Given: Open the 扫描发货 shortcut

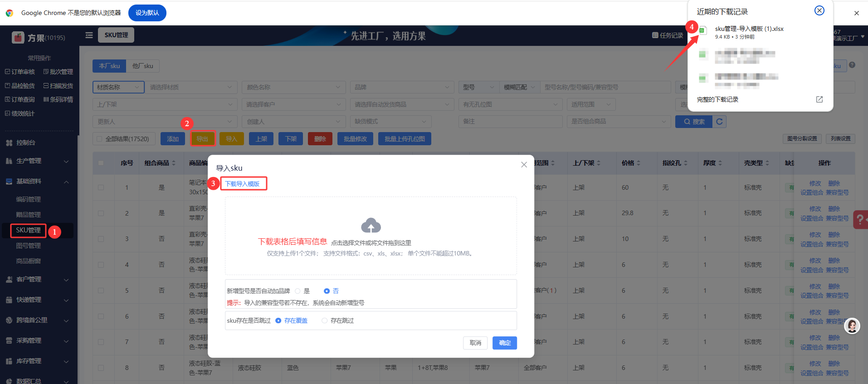Looking at the screenshot, I should tap(58, 86).
